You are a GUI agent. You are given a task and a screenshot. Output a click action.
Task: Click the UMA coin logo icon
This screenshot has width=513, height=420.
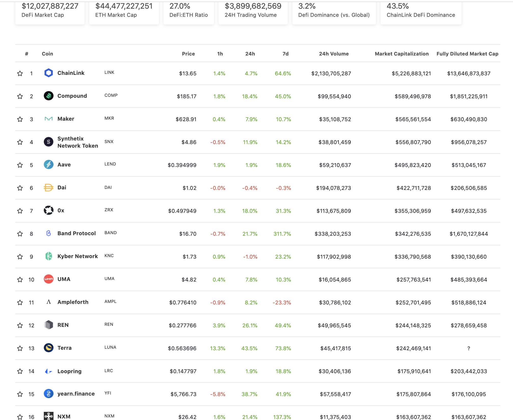48,279
